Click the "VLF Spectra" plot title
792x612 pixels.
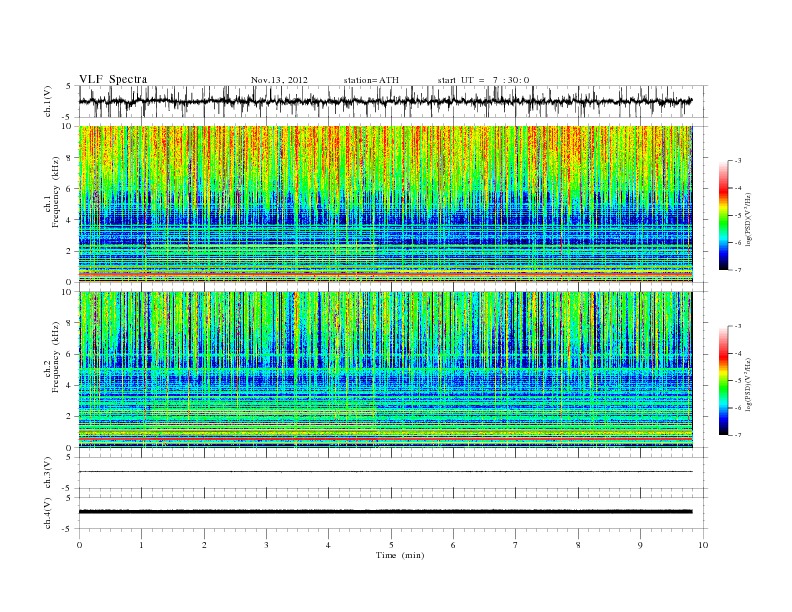click(113, 79)
